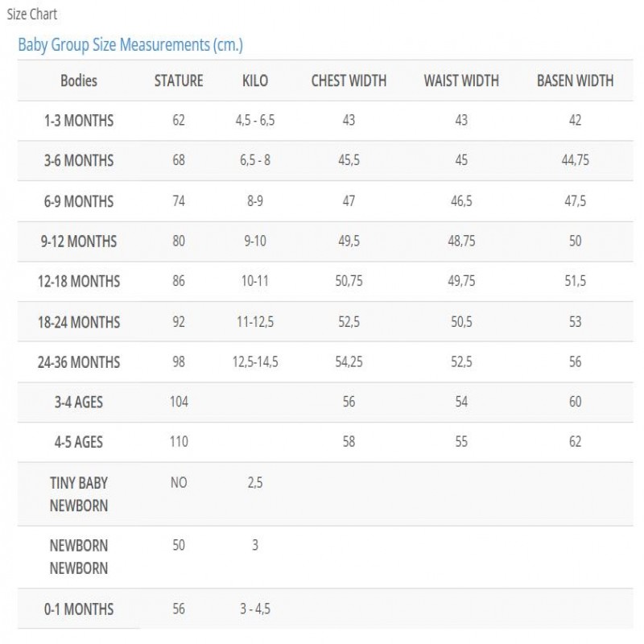Select the Bodies column header
The width and height of the screenshot is (644, 644).
point(79,80)
